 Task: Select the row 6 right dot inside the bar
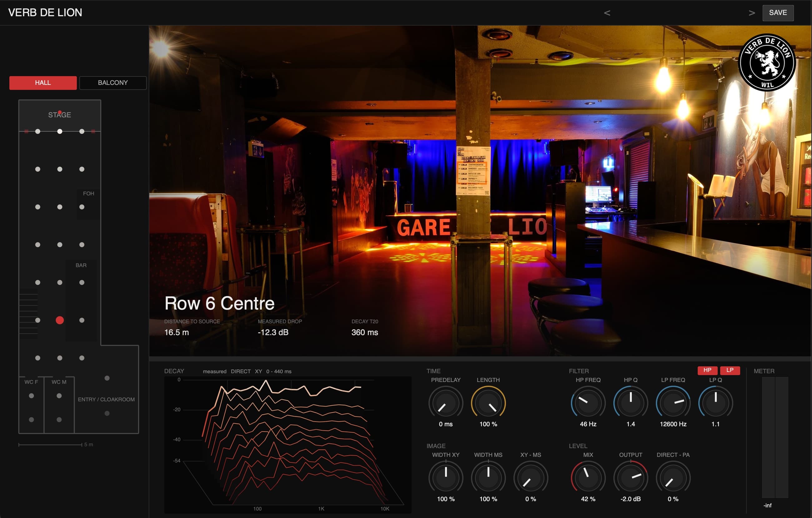(x=82, y=320)
